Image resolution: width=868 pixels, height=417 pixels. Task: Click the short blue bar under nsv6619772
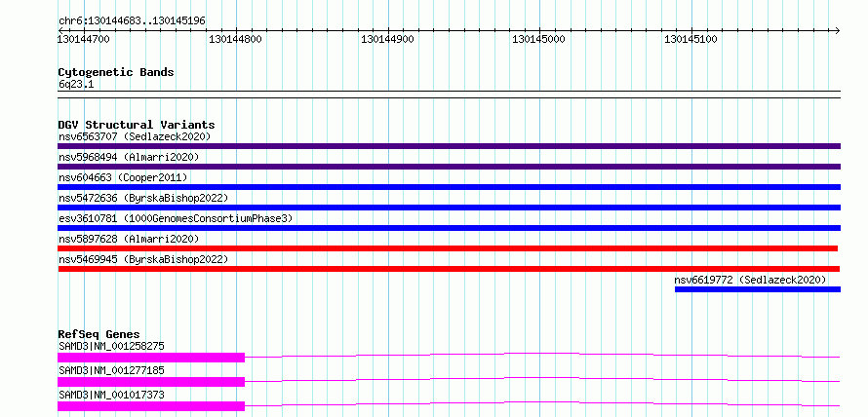[757, 289]
